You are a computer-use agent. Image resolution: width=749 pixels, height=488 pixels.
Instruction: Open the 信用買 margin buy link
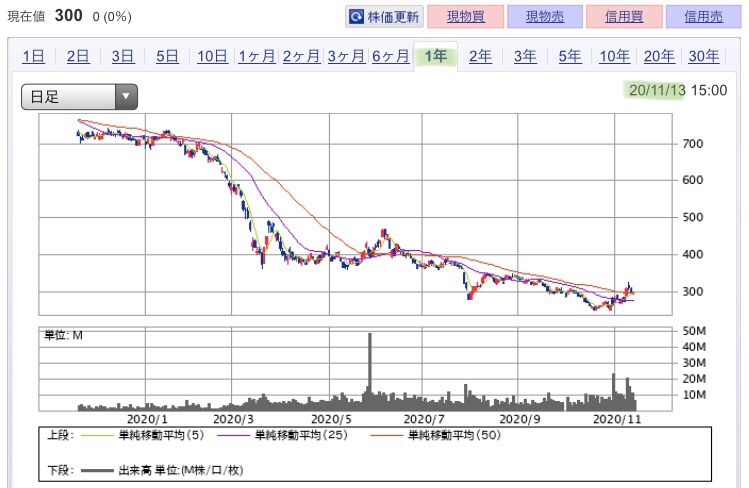tap(624, 17)
